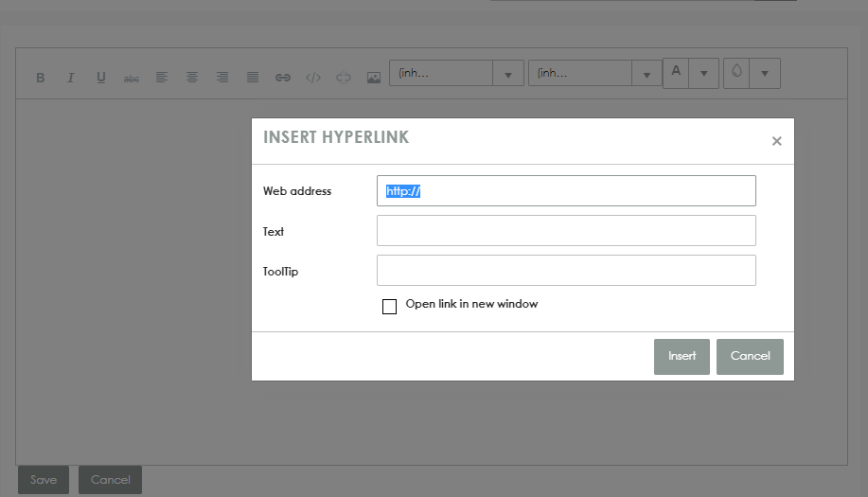The width and height of the screenshot is (868, 497).
Task: Apply strikethrough formatting in toolbar
Action: pyautogui.click(x=132, y=79)
